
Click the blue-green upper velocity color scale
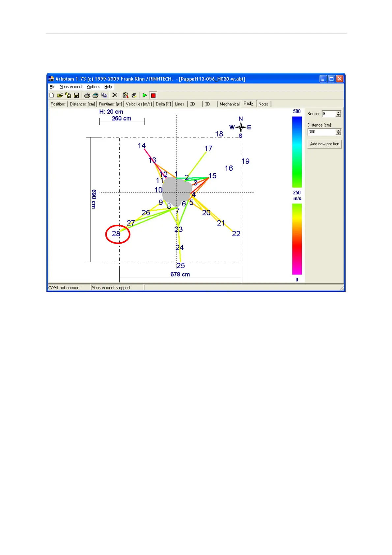pyautogui.click(x=297, y=152)
